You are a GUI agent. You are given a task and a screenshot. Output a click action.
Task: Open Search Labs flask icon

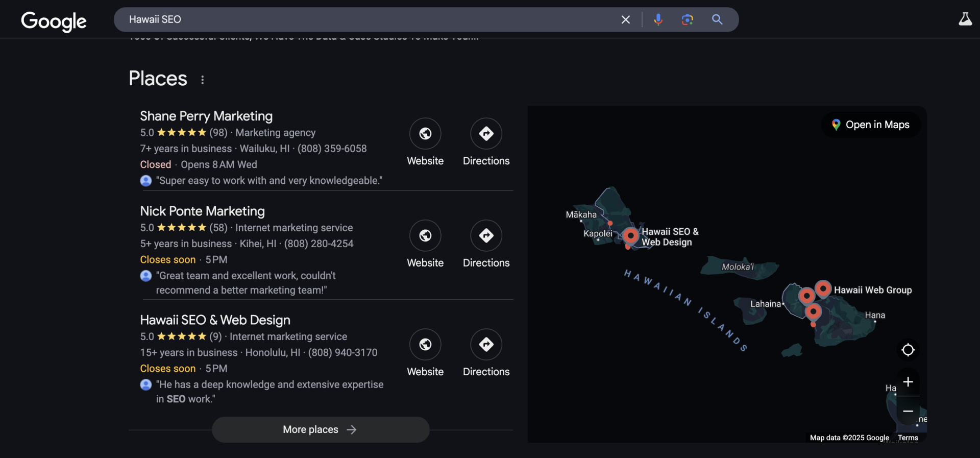965,19
